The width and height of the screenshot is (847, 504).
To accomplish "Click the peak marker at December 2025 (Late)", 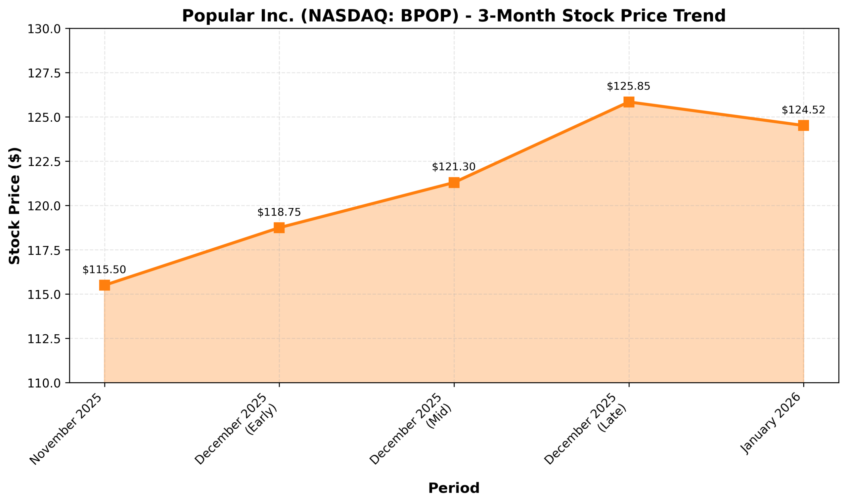I will 629,102.
